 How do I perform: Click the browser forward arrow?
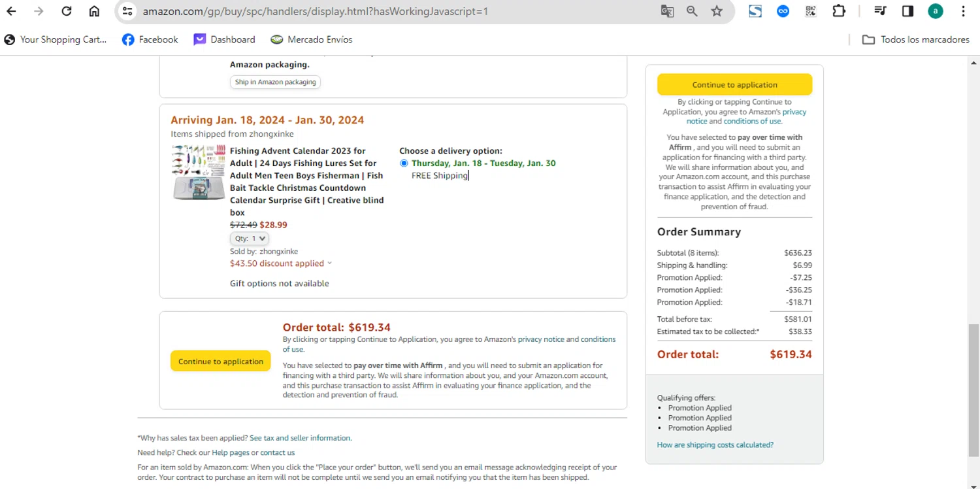tap(39, 11)
